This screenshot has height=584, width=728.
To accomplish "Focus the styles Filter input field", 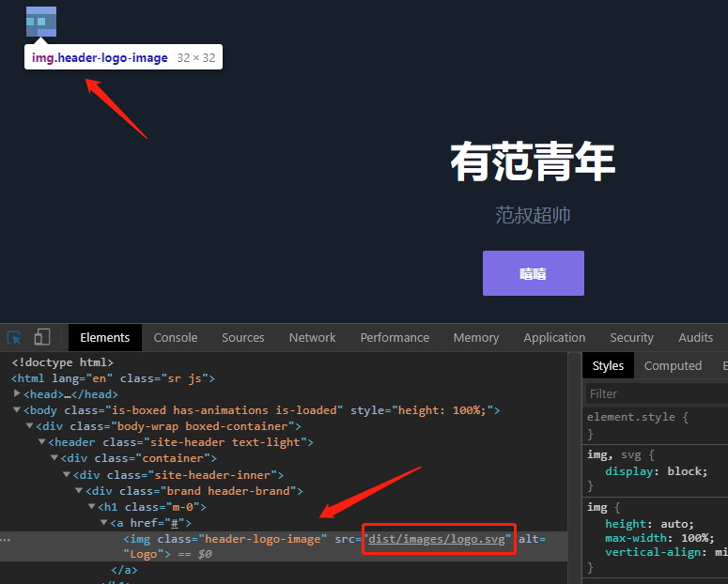I will click(657, 393).
